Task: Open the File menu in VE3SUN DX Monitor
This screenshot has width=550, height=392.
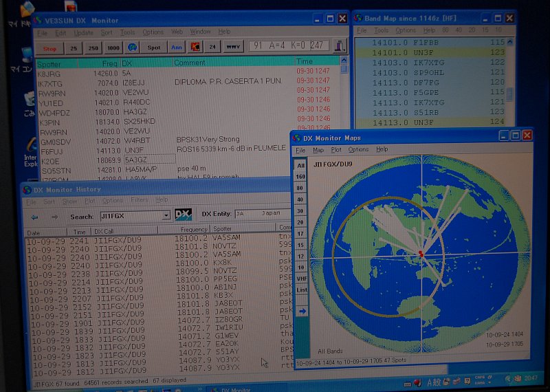Action: pyautogui.click(x=42, y=33)
